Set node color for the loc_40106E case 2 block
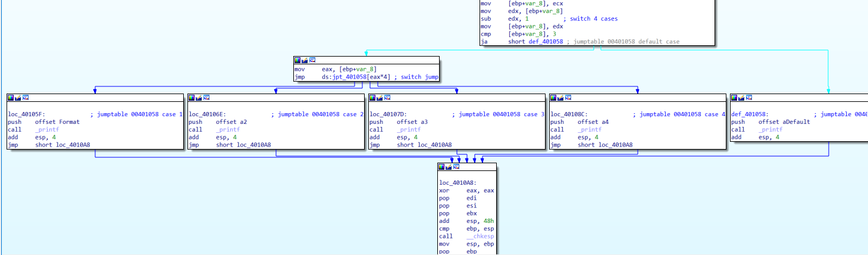The height and width of the screenshot is (255, 868). 192,97
